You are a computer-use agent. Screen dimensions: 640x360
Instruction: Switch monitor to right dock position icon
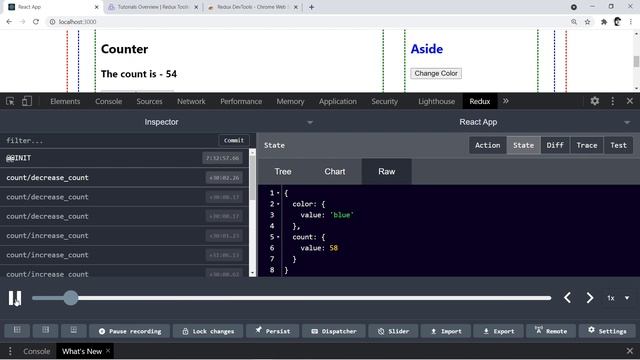pyautogui.click(x=45, y=331)
